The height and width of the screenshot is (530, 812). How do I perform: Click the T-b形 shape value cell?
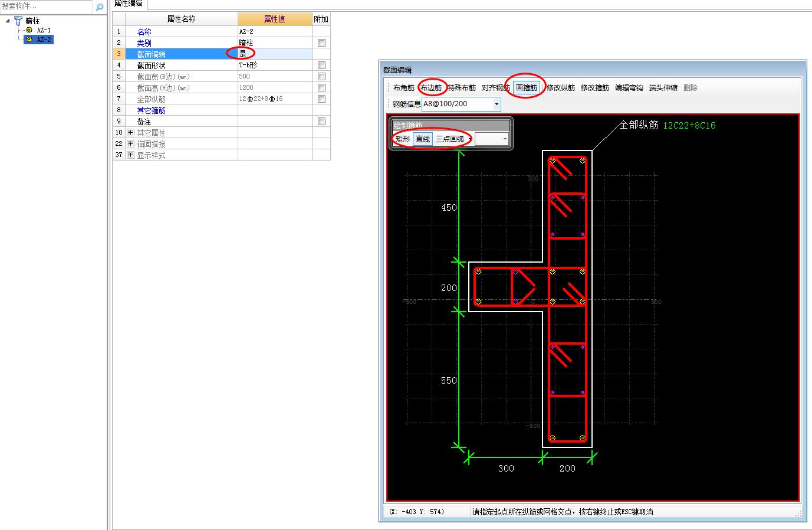tap(275, 65)
